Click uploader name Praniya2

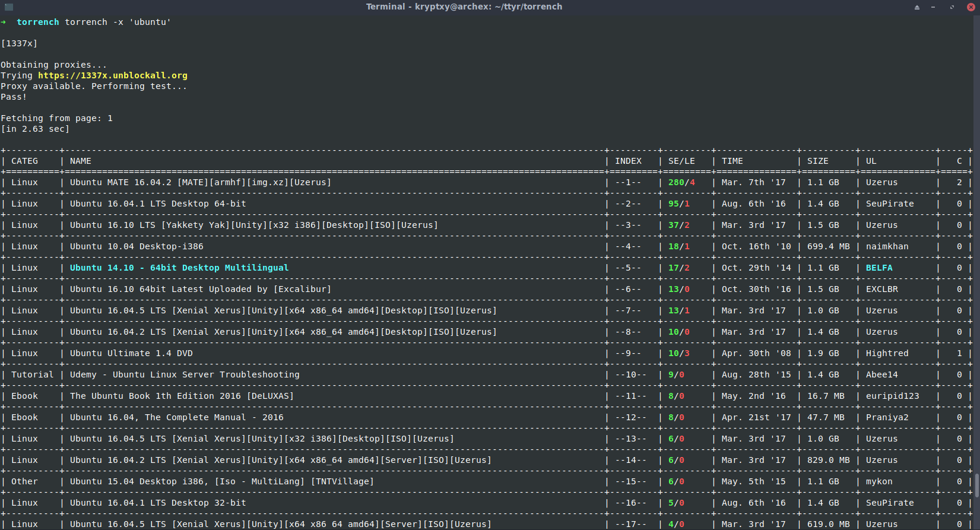pyautogui.click(x=887, y=417)
